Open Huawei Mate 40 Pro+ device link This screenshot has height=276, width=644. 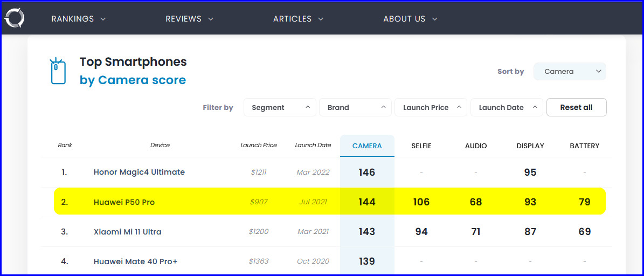pyautogui.click(x=135, y=261)
